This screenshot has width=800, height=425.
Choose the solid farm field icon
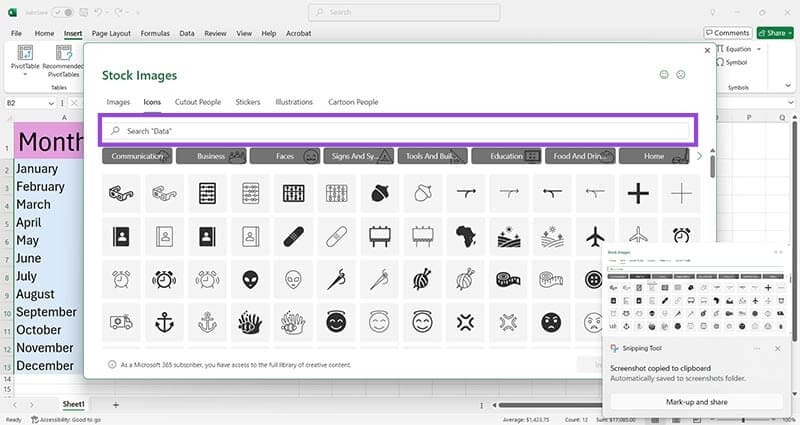[x=509, y=237]
